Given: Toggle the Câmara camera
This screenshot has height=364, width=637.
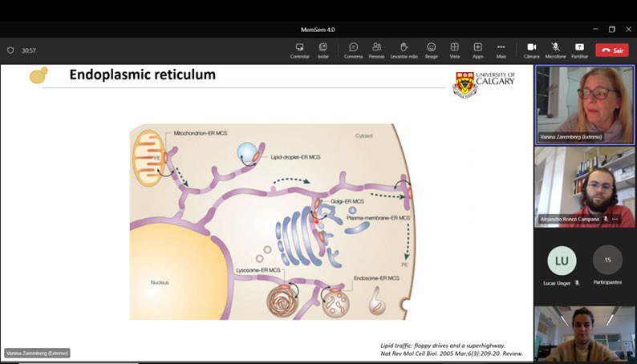Looking at the screenshot, I should coord(531,51).
